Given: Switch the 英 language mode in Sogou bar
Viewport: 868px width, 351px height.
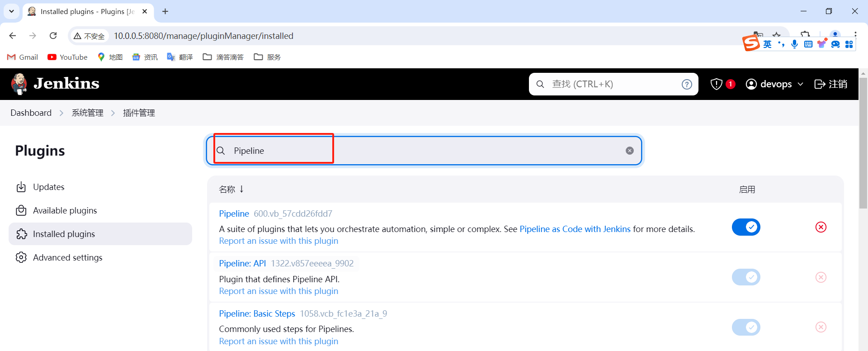Looking at the screenshot, I should [x=768, y=44].
